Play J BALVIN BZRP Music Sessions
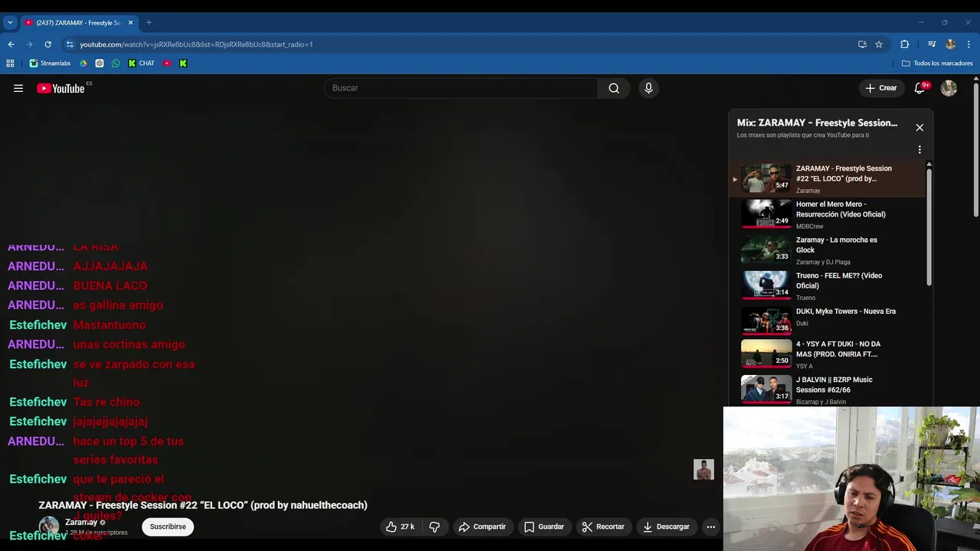Image resolution: width=980 pixels, height=551 pixels. coord(828,390)
